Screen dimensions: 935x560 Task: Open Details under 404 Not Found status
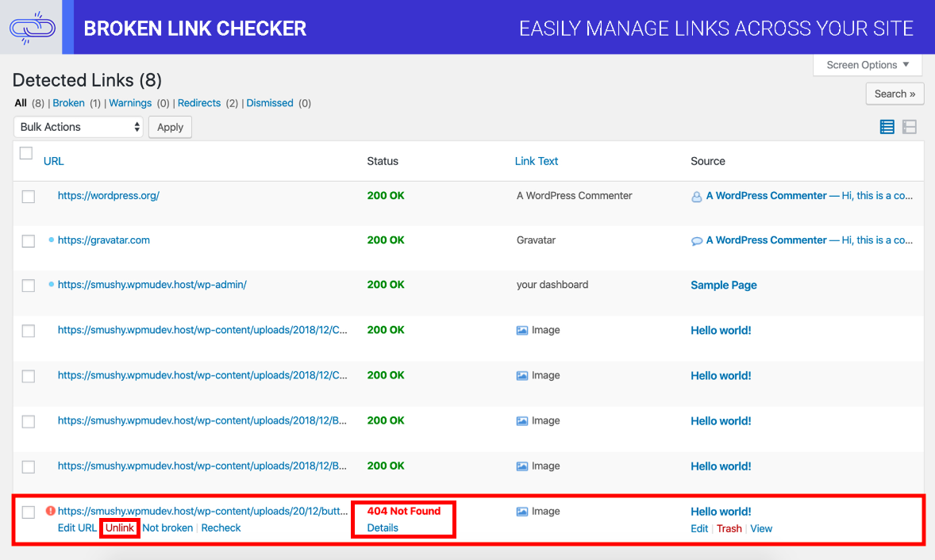[383, 528]
